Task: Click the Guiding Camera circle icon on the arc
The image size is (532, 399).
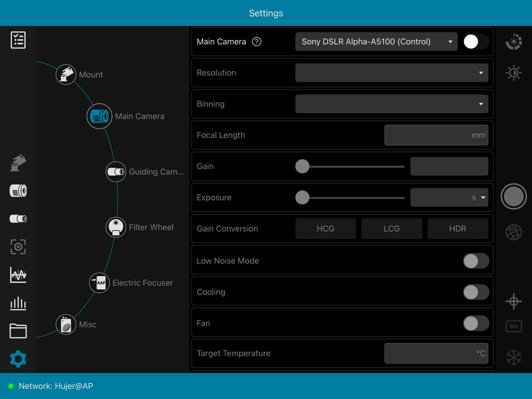Action: [x=116, y=172]
